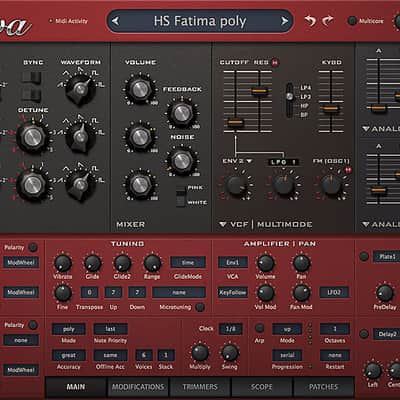
Task: Click the bottom oscillator waveform selector knob
Action: pos(80,184)
